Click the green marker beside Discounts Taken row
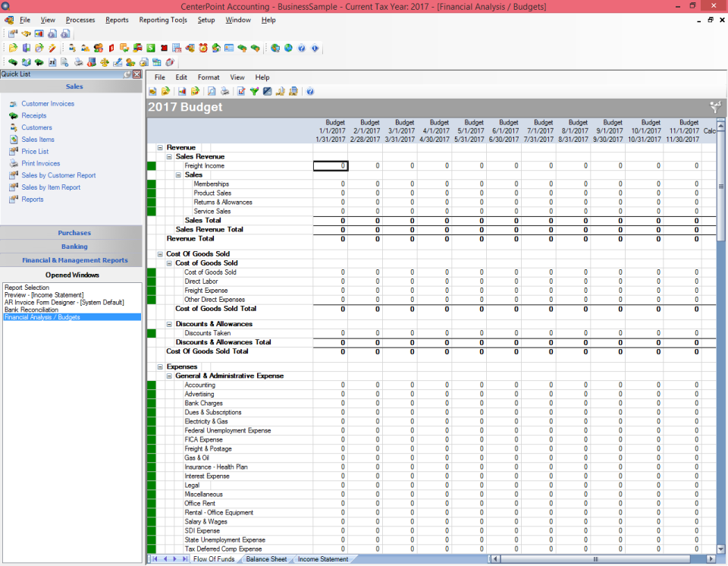 click(151, 333)
